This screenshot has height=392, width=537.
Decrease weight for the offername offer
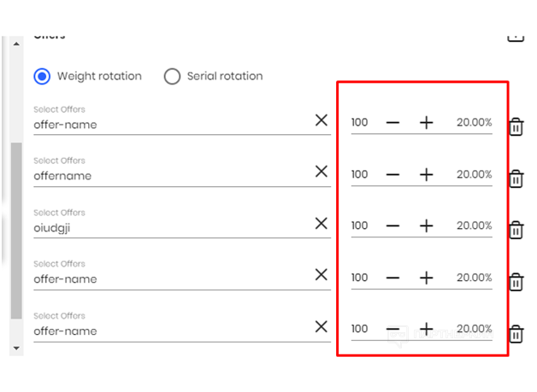(x=392, y=174)
